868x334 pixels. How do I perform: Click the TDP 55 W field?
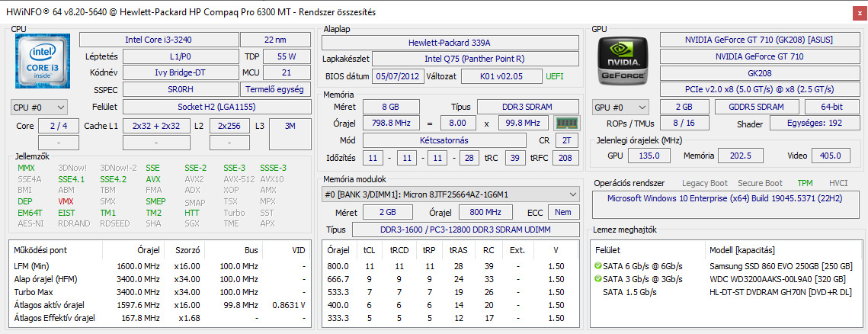(287, 56)
